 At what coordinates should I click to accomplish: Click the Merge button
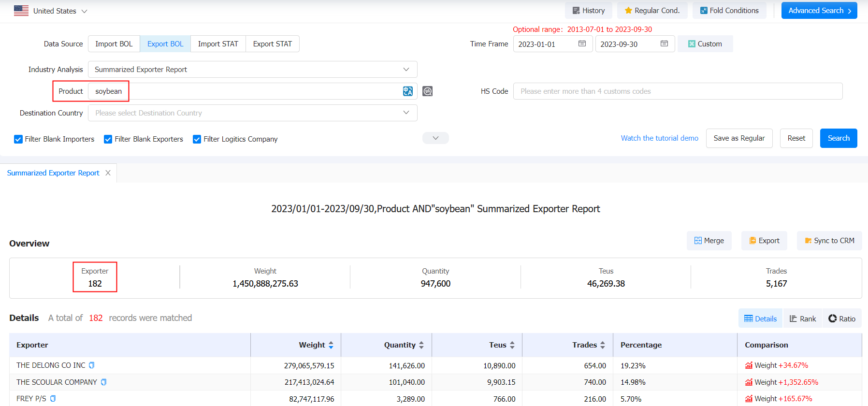pyautogui.click(x=709, y=241)
